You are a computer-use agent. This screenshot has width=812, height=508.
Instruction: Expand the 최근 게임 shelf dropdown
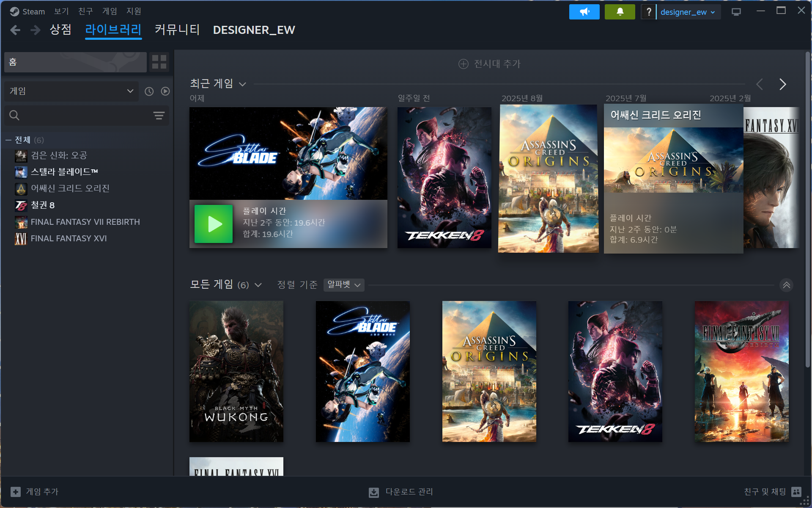(242, 84)
